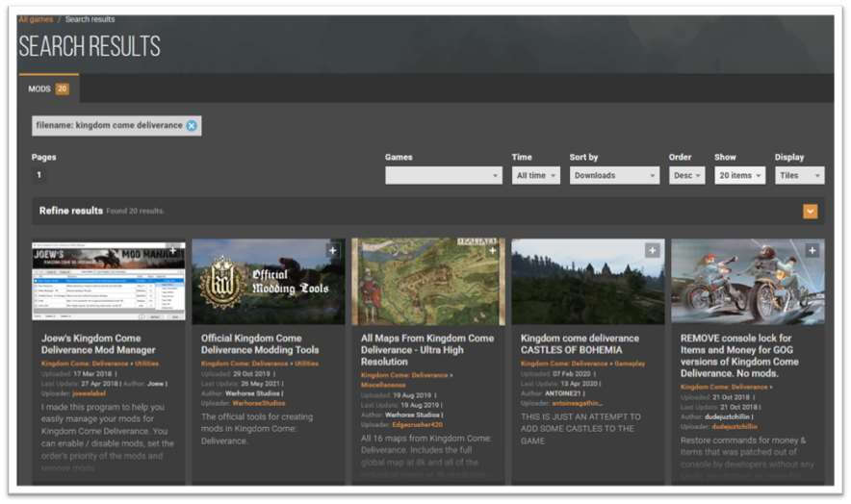This screenshot has width=851, height=504.
Task: Go to All games breadcrumb link
Action: coord(36,19)
